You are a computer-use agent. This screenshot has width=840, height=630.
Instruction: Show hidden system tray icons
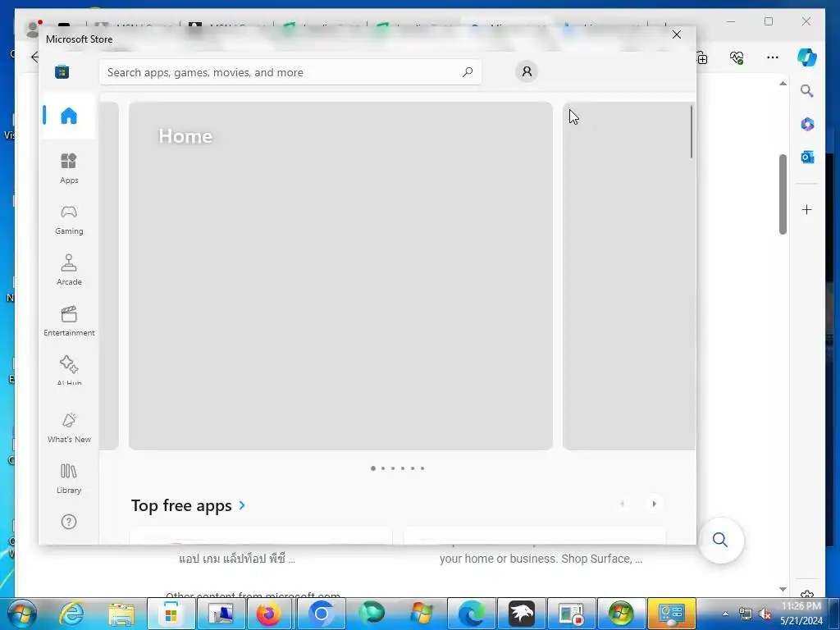[x=725, y=614]
